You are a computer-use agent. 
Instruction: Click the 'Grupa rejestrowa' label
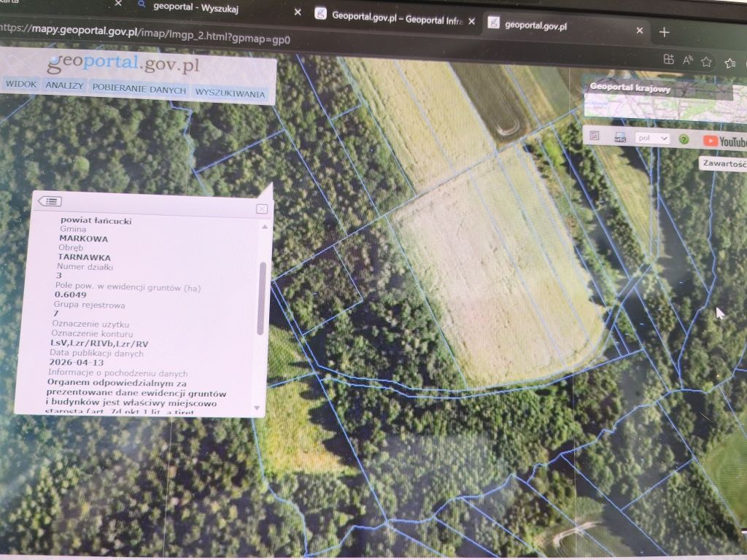click(x=89, y=305)
